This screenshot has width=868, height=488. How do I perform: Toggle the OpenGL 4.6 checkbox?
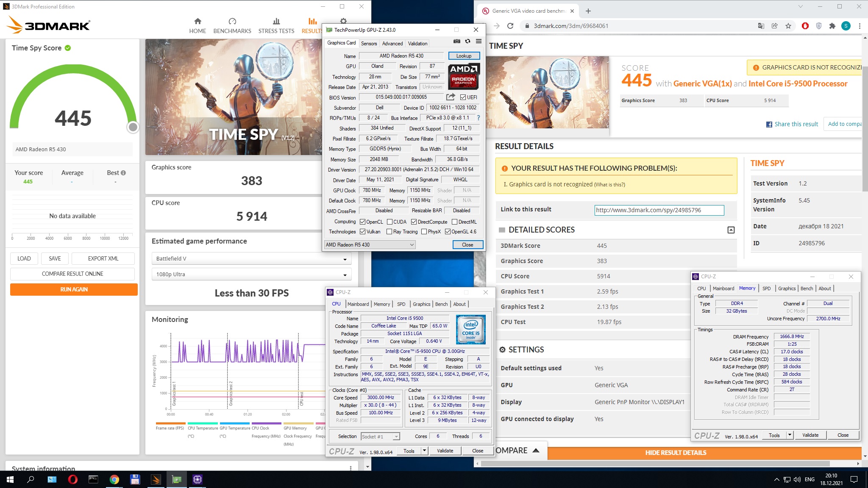pos(448,232)
